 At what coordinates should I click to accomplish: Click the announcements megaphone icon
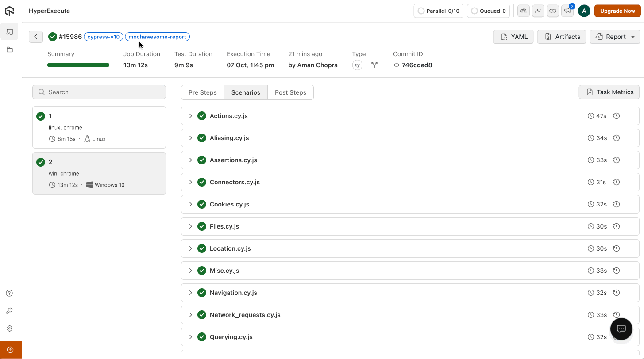(x=567, y=11)
